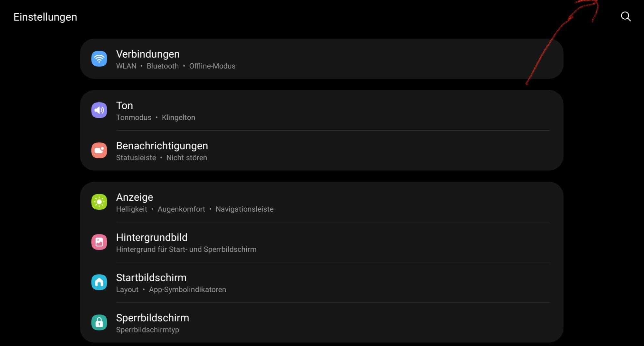Open the settings search magnifier

pyautogui.click(x=626, y=16)
